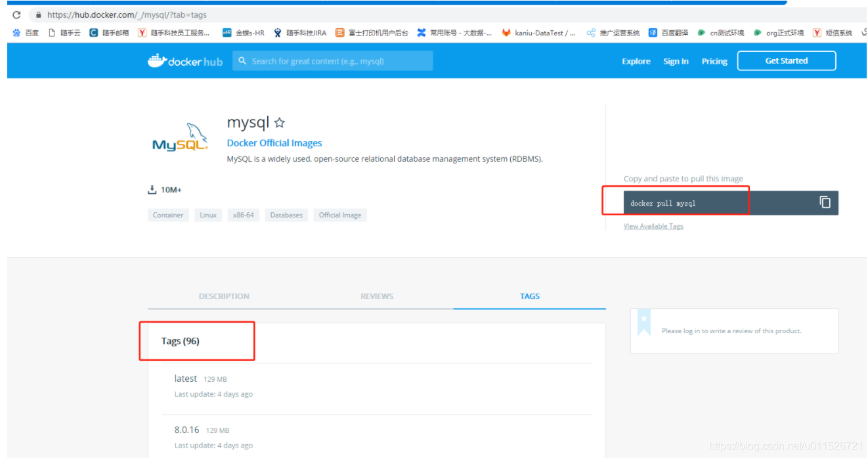Open the 随手科技JIRA bookmark

(x=299, y=33)
